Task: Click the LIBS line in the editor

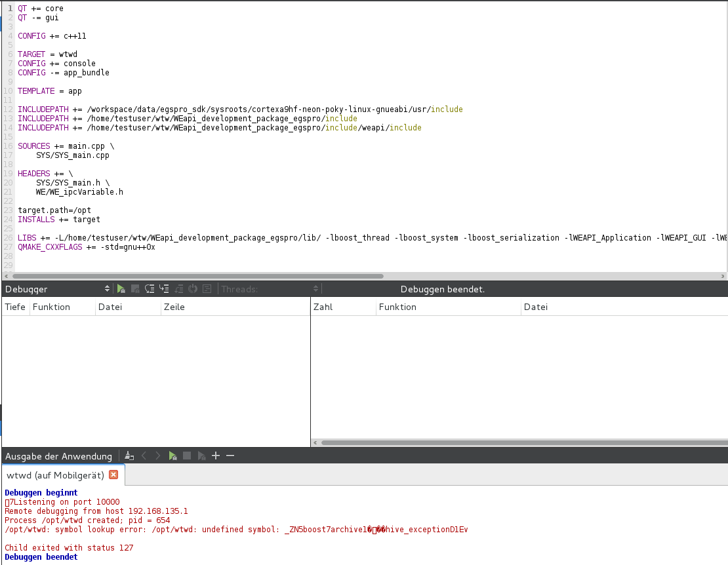Action: click(371, 237)
